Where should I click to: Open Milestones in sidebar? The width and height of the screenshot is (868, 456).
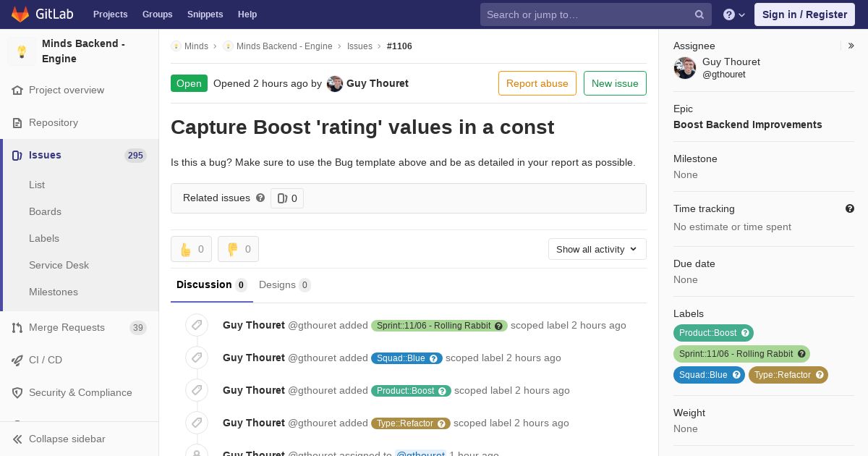[x=54, y=292]
